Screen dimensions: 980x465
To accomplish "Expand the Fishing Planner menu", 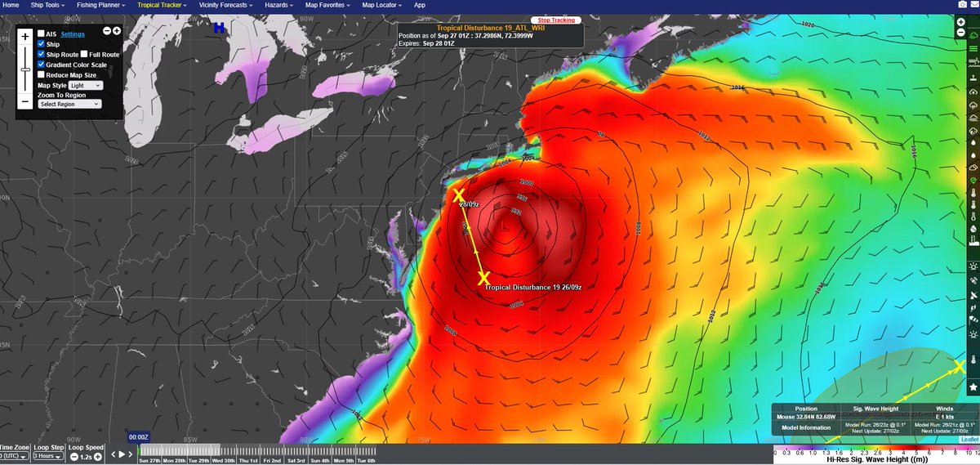I will point(101,5).
